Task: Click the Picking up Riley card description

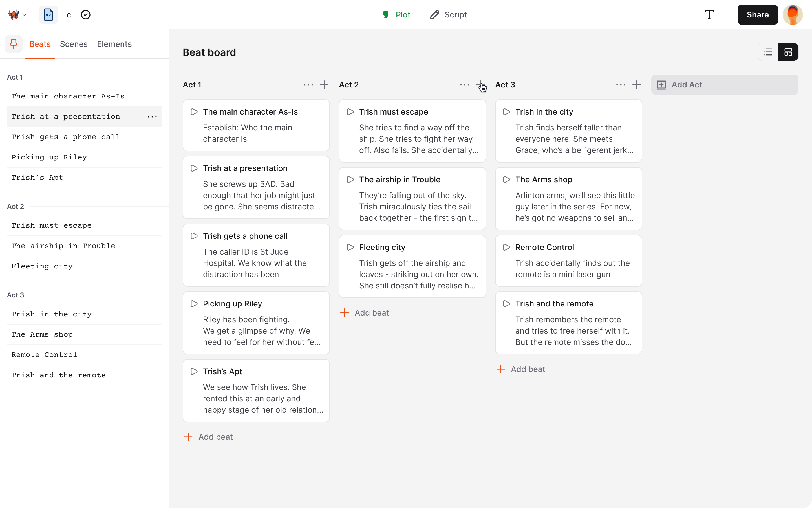Action: 262,331
